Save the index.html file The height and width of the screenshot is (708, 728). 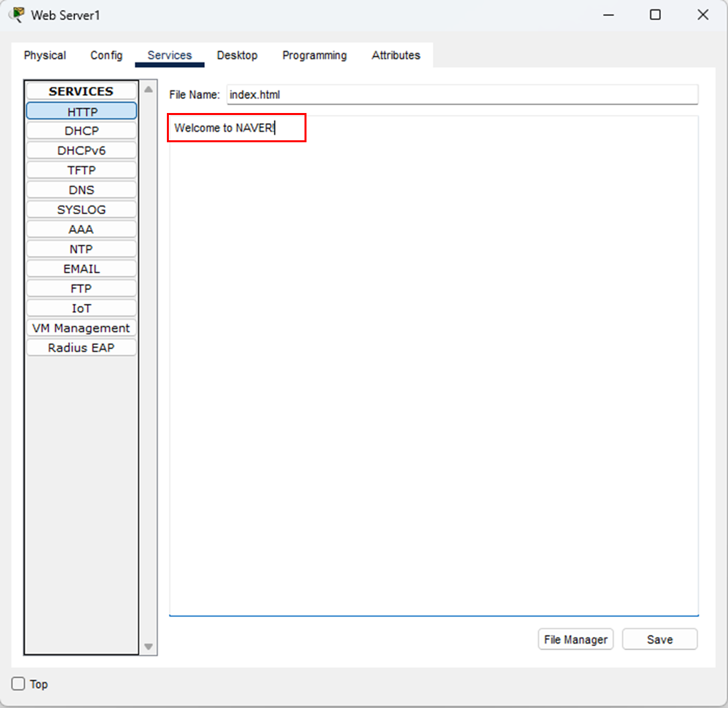pyautogui.click(x=660, y=640)
